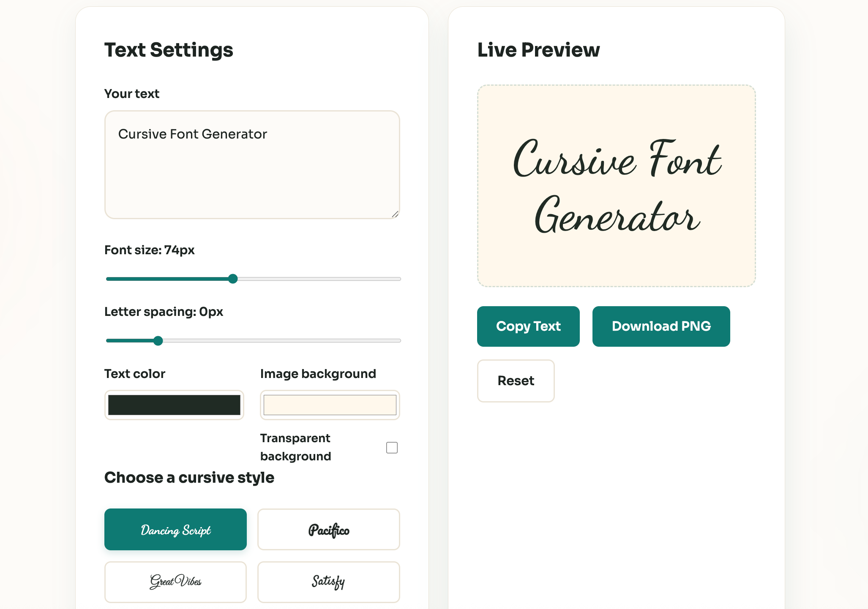
Task: Click the Letter spacing slider handle
Action: [x=158, y=340]
